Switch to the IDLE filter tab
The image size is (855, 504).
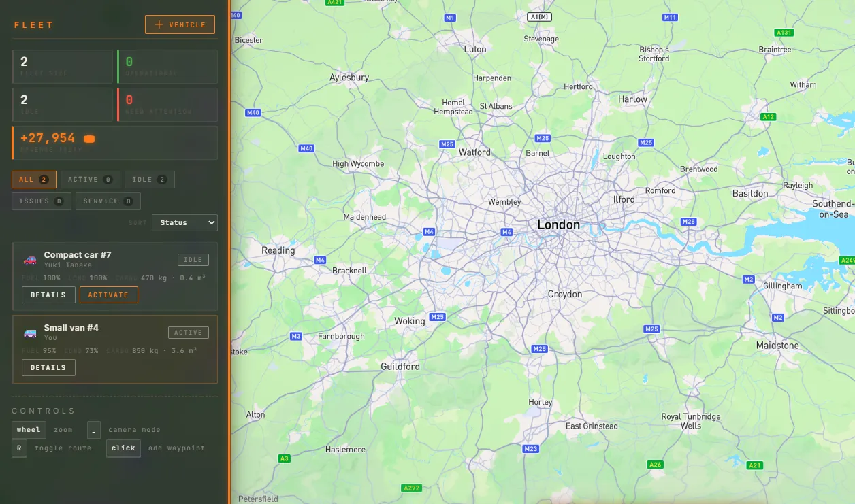pyautogui.click(x=150, y=180)
